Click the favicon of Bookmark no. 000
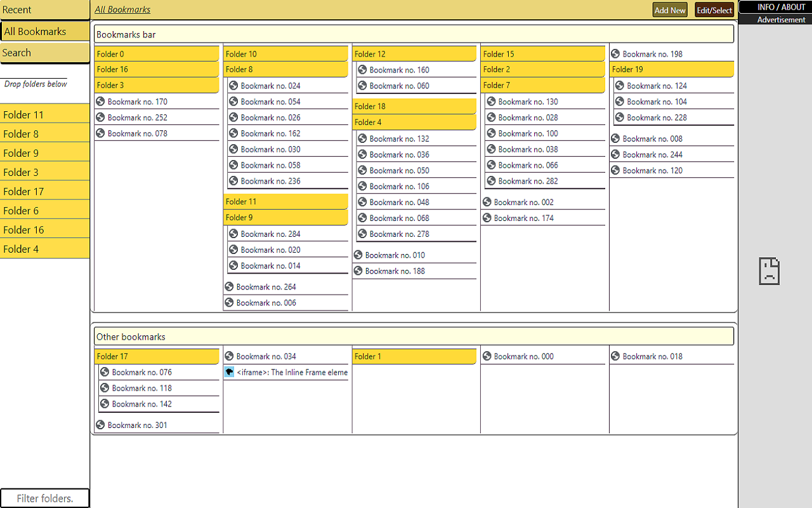This screenshot has width=812, height=508. pos(486,356)
